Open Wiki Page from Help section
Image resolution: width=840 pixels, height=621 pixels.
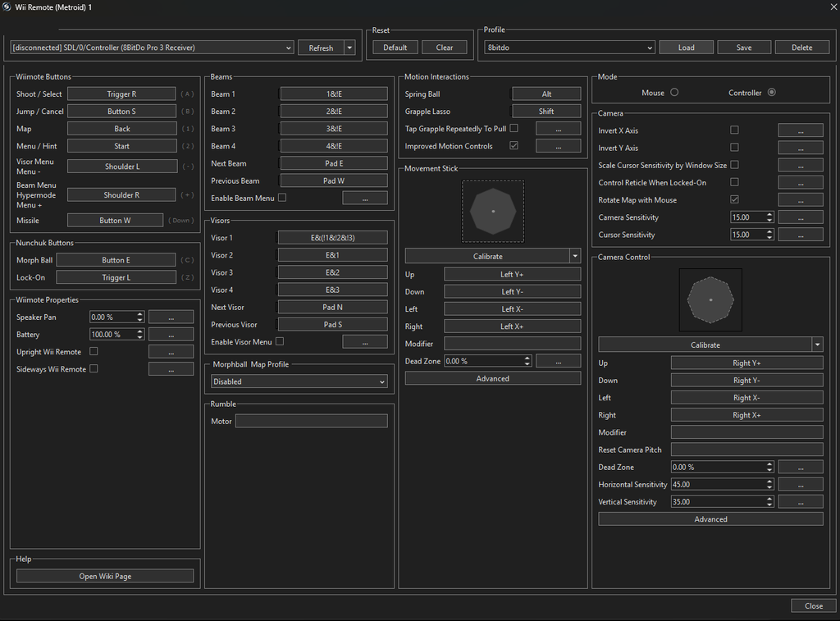tap(105, 576)
